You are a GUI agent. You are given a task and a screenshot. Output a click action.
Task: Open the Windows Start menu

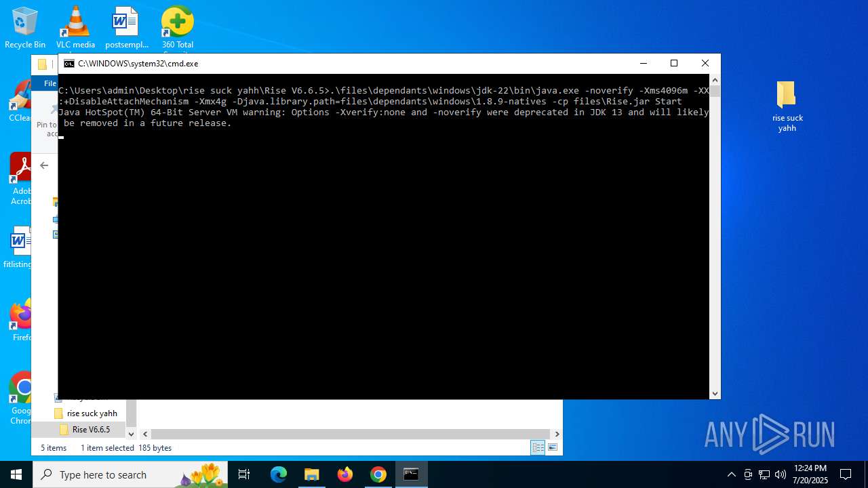pyautogui.click(x=16, y=474)
